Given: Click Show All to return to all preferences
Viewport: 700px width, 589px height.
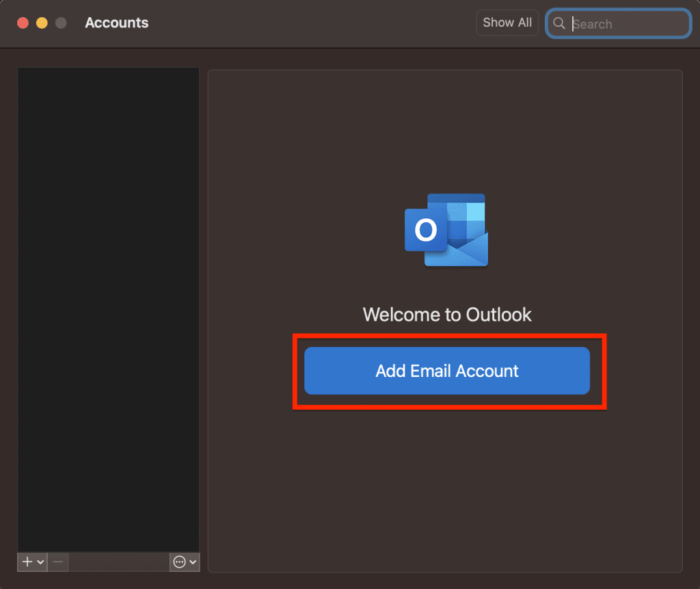Looking at the screenshot, I should tap(507, 23).
